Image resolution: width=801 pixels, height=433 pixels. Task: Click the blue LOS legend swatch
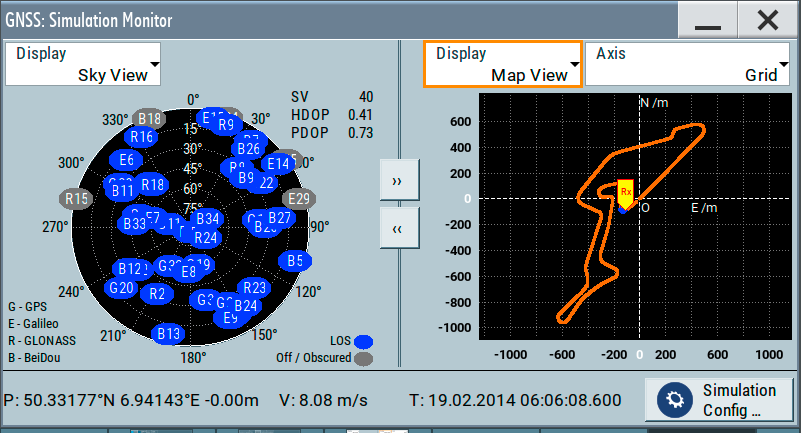click(364, 341)
